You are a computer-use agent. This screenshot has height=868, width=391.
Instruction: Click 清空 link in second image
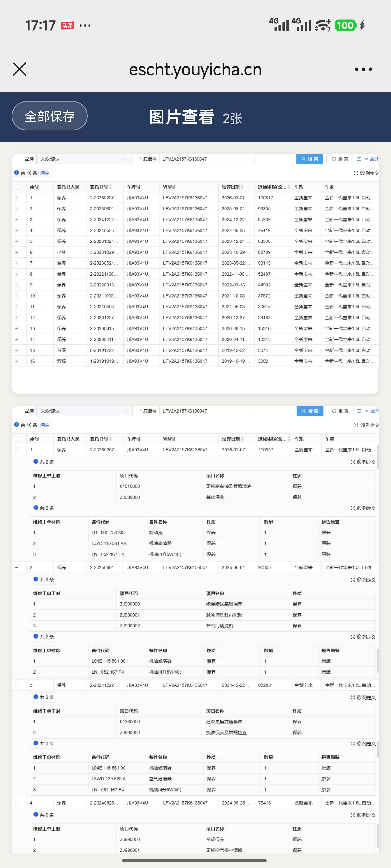(45, 425)
